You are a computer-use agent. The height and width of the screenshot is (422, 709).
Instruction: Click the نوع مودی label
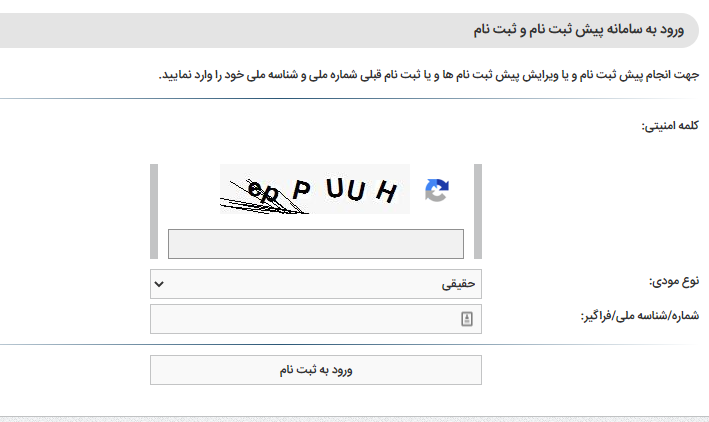[x=674, y=281]
